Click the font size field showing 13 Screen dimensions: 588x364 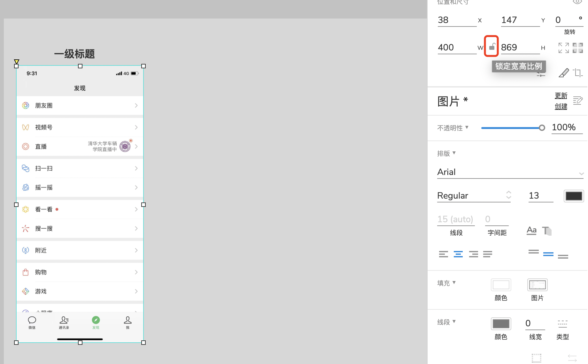tap(540, 196)
